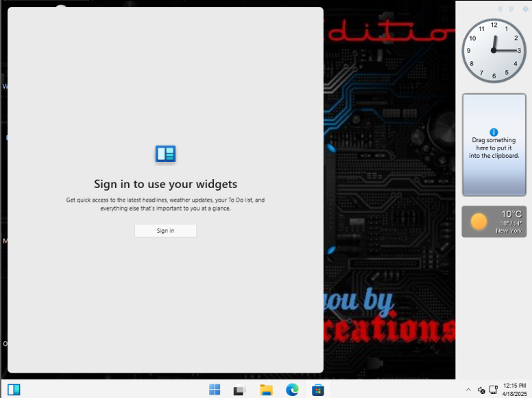Toggle the Widgets button on the taskbar

(x=14, y=390)
